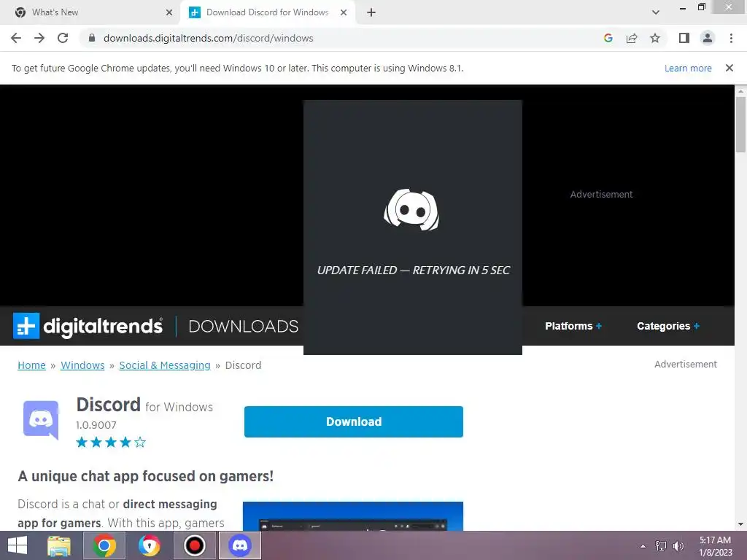The image size is (747, 560).
Task: Dismiss the Chrome update notice
Action: tap(729, 68)
